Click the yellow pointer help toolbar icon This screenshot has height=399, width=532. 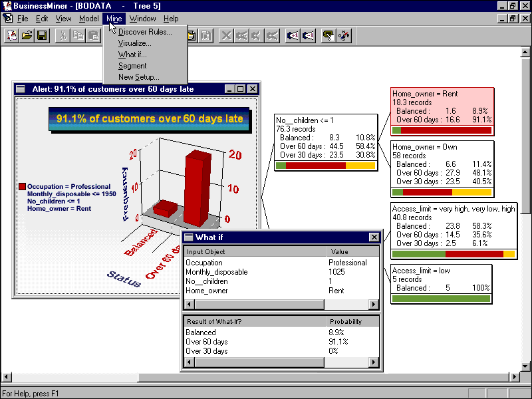(328, 36)
